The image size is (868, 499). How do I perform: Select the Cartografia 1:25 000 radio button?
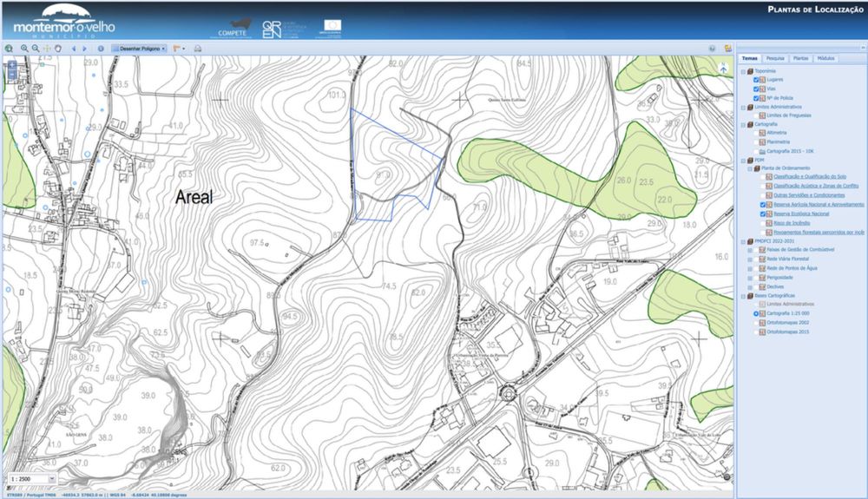coord(756,313)
